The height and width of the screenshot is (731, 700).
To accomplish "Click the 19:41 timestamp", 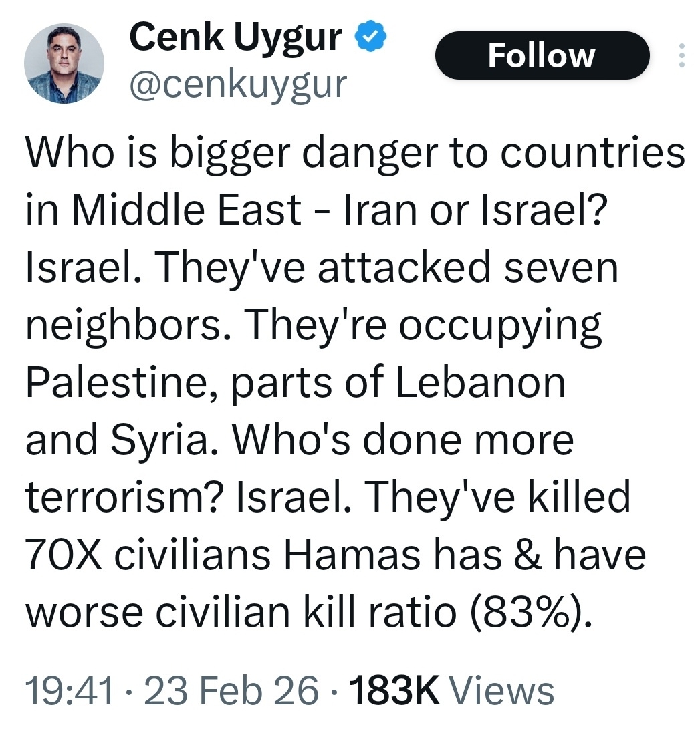I will click(x=69, y=690).
